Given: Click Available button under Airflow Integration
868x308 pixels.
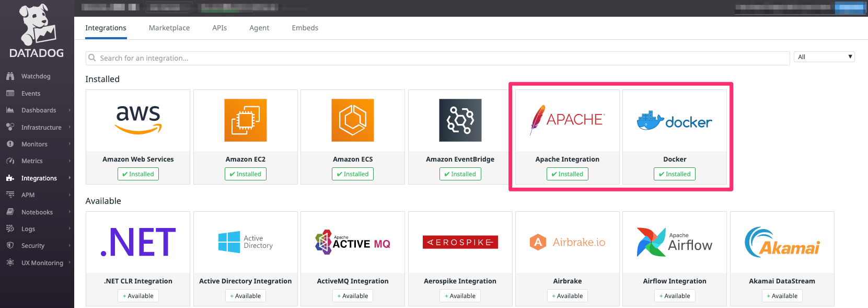Looking at the screenshot, I should point(675,296).
